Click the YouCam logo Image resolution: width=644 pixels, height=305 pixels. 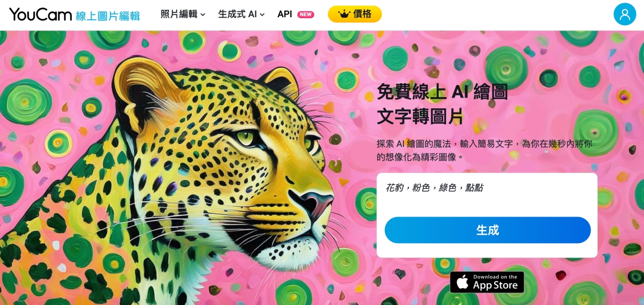click(x=40, y=14)
